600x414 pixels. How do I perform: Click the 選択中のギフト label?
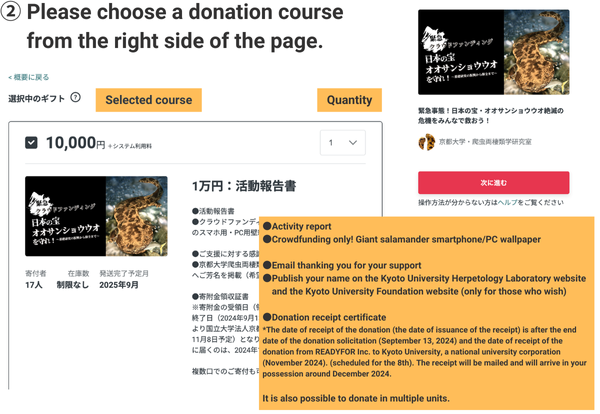36,99
